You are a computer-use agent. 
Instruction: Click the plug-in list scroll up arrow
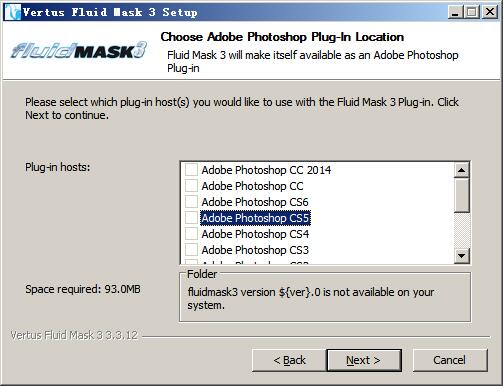click(462, 170)
